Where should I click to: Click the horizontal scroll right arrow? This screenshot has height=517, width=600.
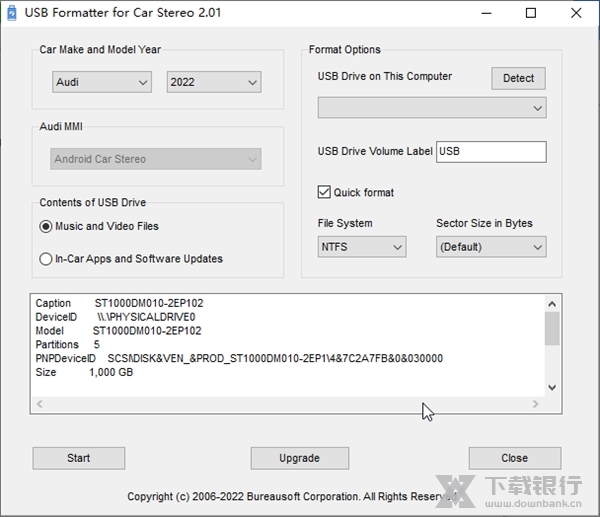[x=535, y=404]
